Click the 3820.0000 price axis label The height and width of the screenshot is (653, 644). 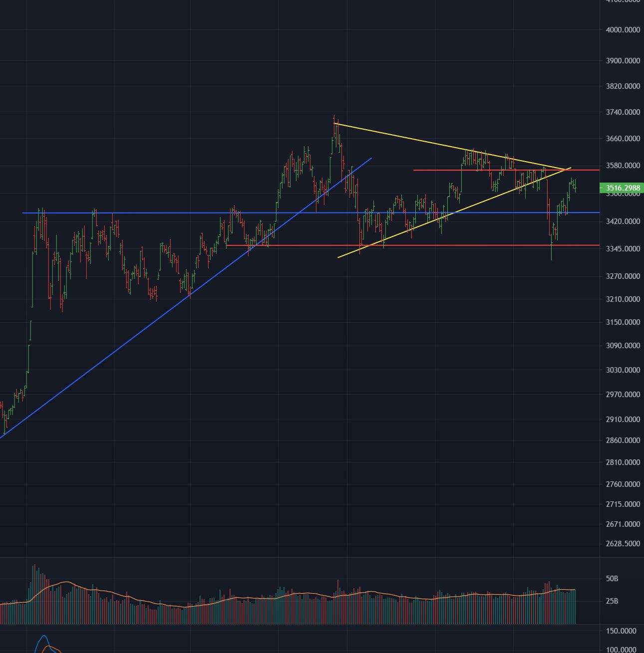click(623, 86)
